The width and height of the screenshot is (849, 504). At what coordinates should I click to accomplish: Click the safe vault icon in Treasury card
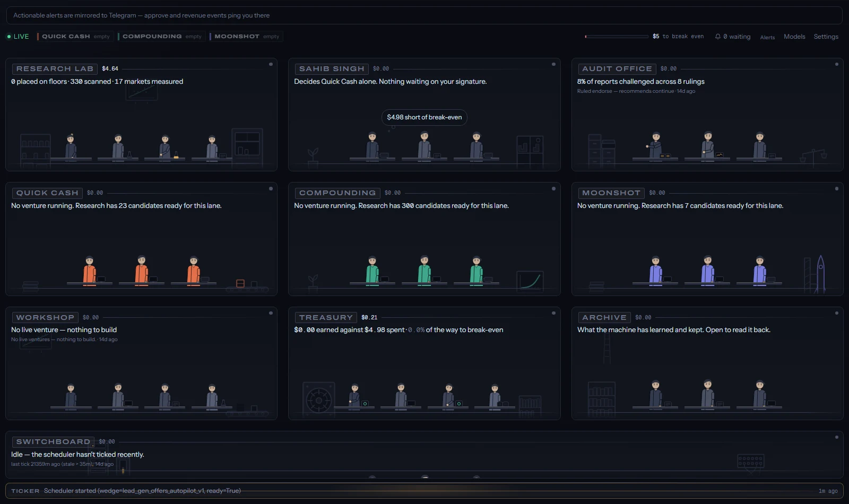pos(318,399)
